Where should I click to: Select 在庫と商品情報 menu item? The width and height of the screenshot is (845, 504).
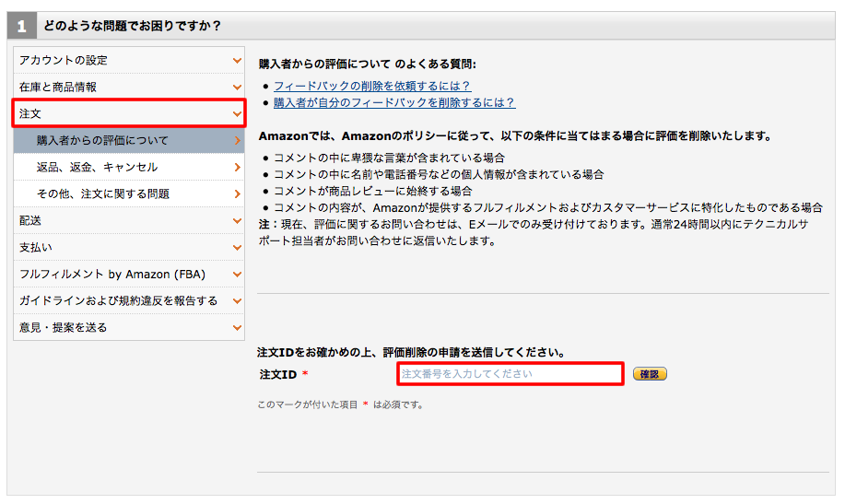129,88
